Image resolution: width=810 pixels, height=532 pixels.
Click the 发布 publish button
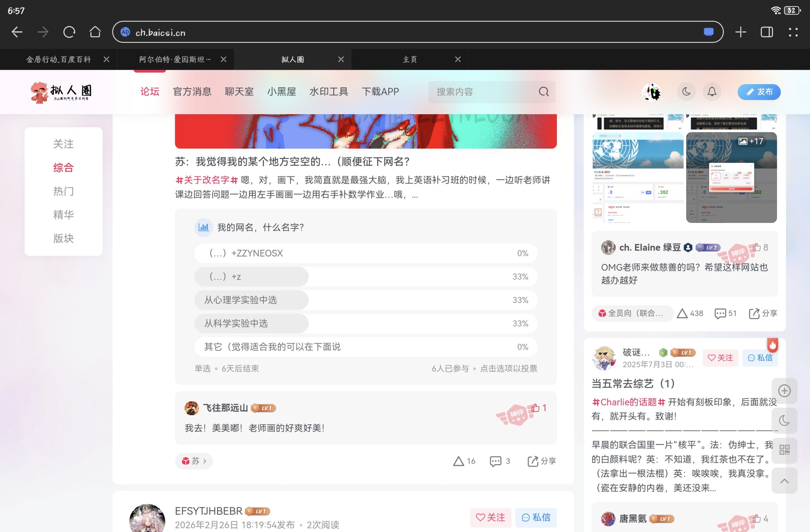tap(759, 92)
